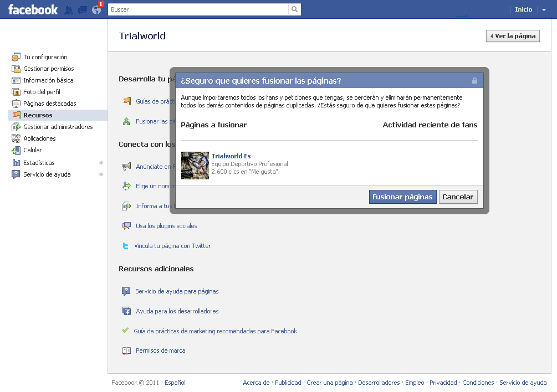
Task: Open Servicio de ayuda footer link
Action: (x=523, y=383)
